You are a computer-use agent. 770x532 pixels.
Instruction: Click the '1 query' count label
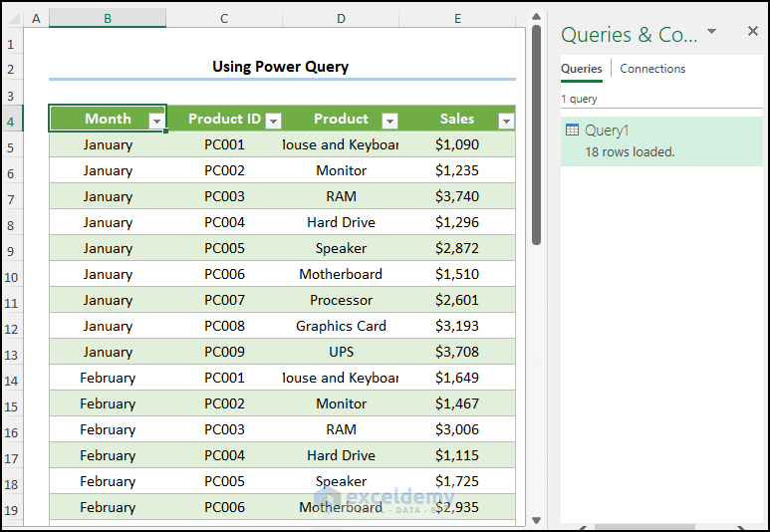point(579,99)
